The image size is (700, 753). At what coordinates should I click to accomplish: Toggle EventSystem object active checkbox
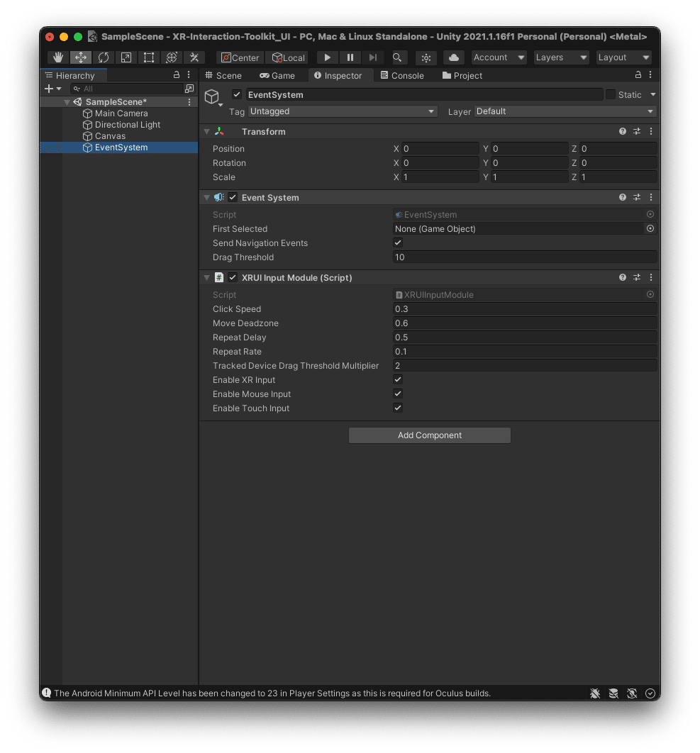point(237,94)
